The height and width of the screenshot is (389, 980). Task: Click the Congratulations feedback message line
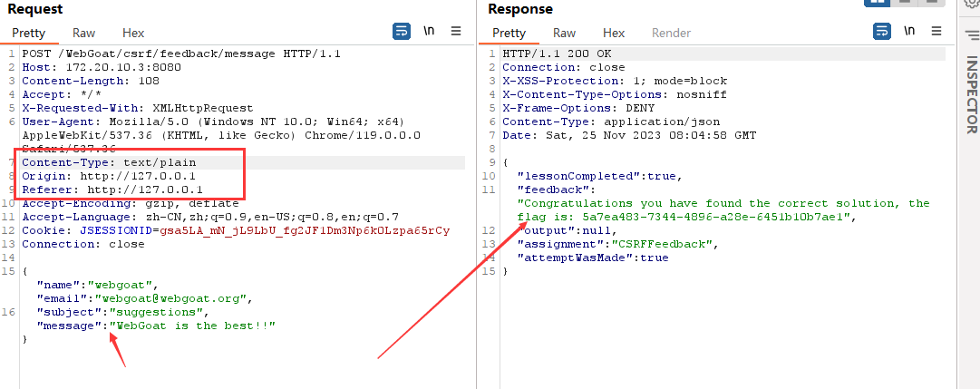pyautogui.click(x=723, y=204)
